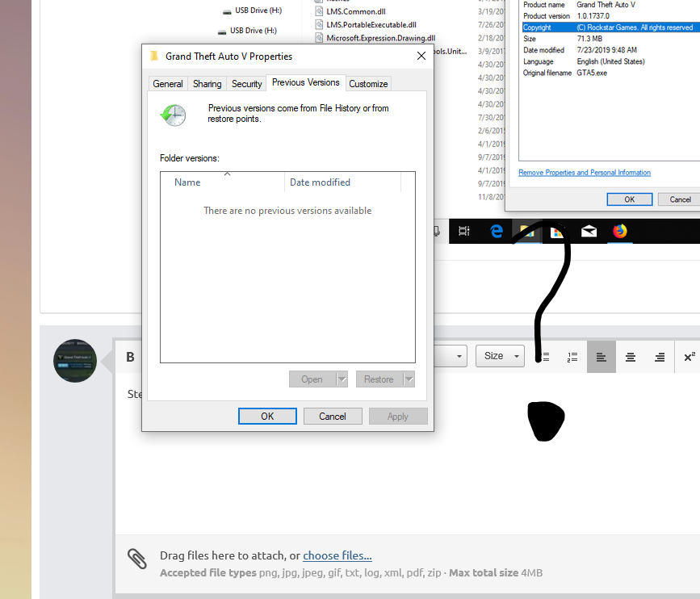Select the Product version 1.0.1737.0 row

[x=610, y=16]
